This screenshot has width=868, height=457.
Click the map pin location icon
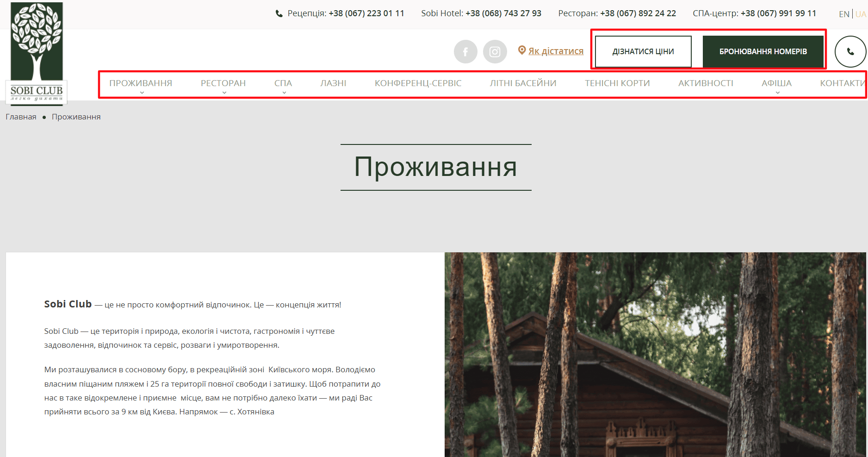[522, 50]
